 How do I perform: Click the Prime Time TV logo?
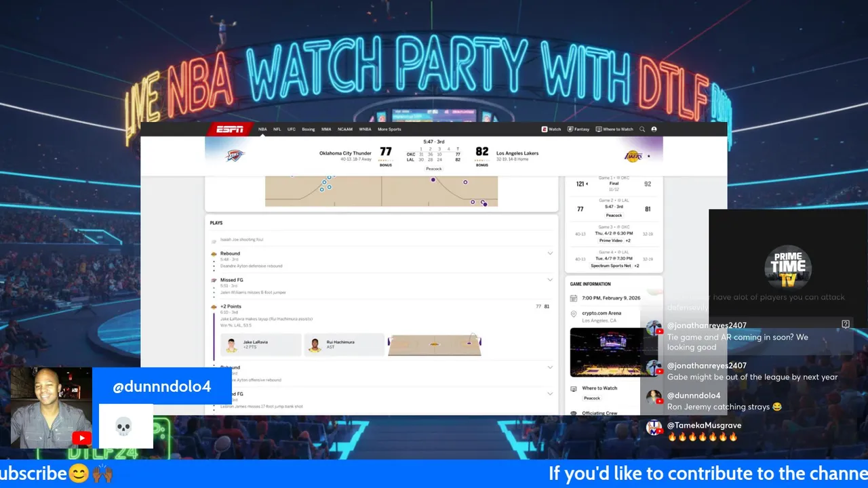[x=787, y=267]
